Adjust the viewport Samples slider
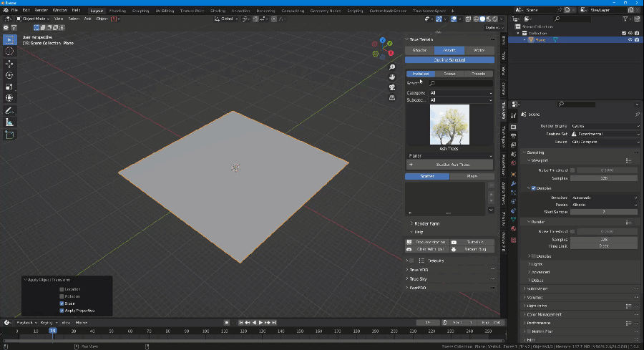This screenshot has width=644, height=350. tap(605, 178)
